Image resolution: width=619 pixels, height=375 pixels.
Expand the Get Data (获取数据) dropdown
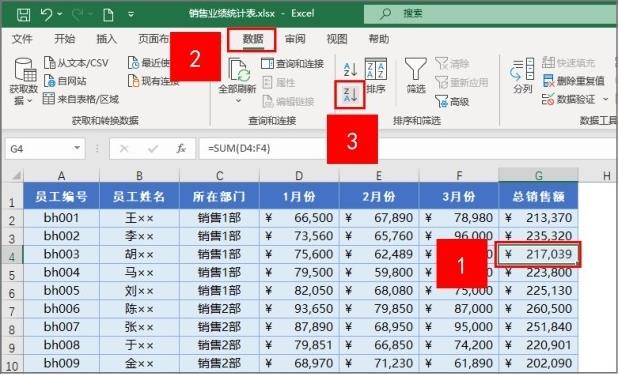pos(23,82)
